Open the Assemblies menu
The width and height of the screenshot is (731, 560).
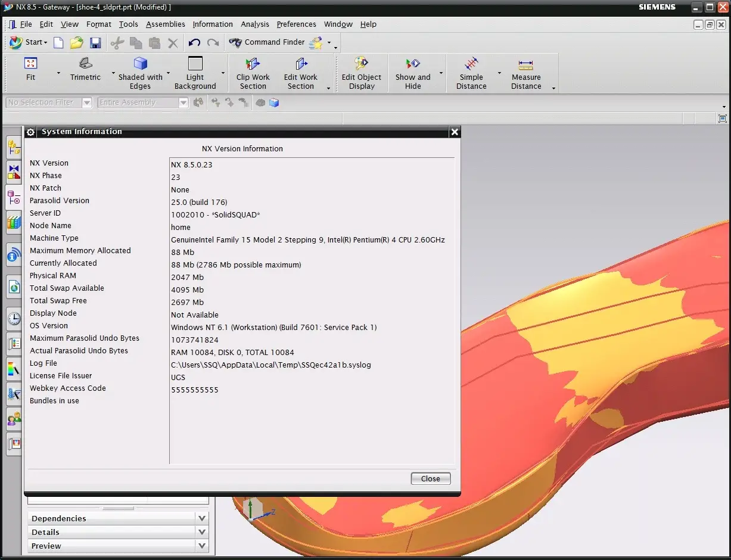[x=166, y=24]
